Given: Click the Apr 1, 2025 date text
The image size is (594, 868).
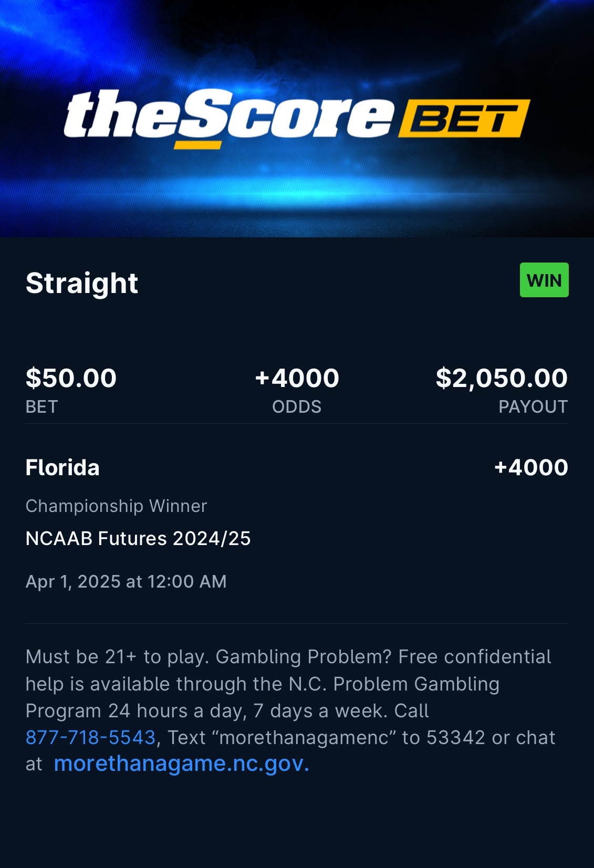Looking at the screenshot, I should click(126, 582).
